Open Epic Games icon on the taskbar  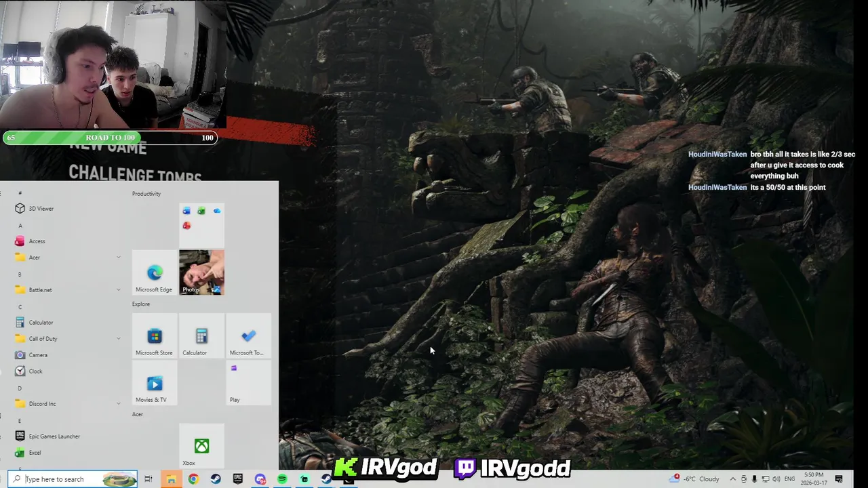coord(238,479)
